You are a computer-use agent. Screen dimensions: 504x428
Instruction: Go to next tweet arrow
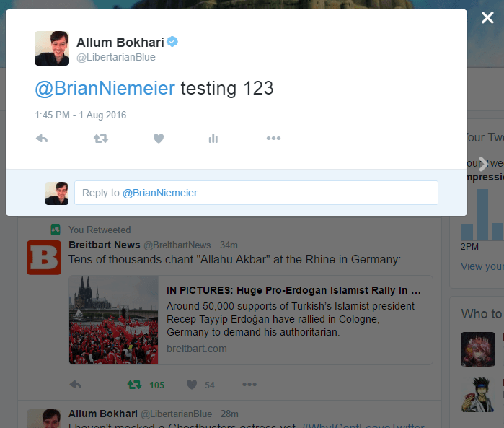[x=482, y=164]
